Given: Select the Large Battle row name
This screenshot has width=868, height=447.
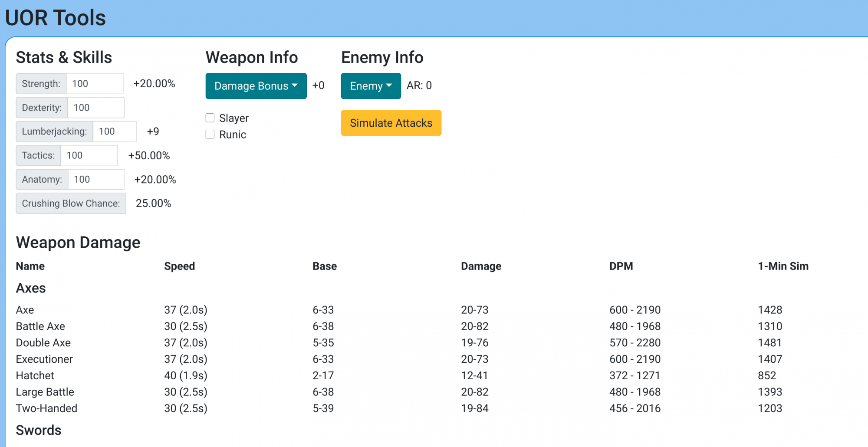Looking at the screenshot, I should coord(45,392).
